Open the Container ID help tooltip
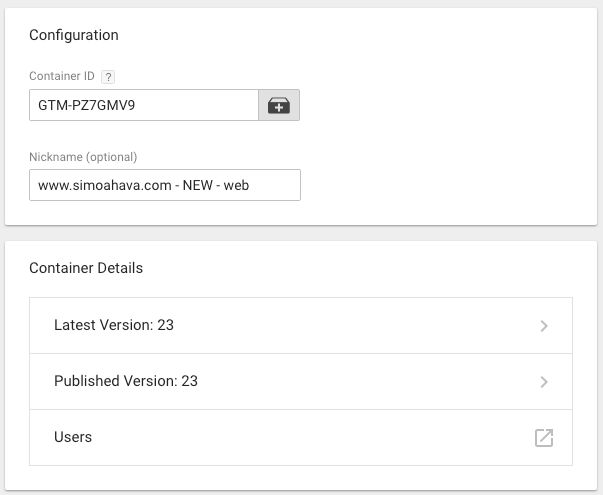 pyautogui.click(x=108, y=77)
